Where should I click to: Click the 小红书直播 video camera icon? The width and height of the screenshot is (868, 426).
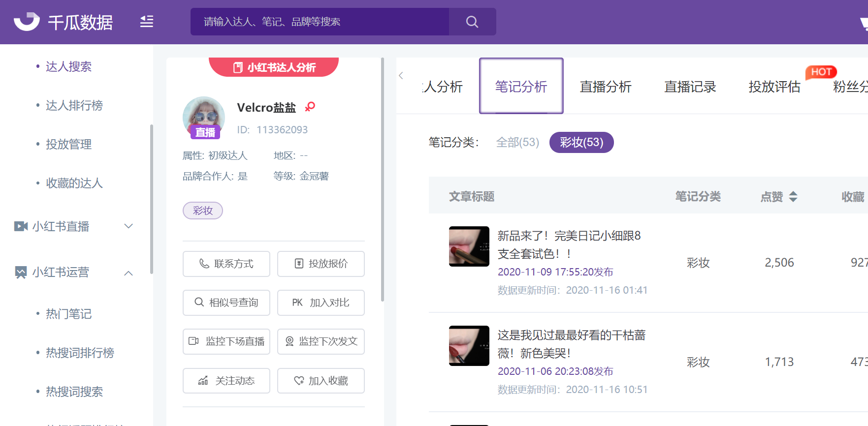[x=21, y=226]
